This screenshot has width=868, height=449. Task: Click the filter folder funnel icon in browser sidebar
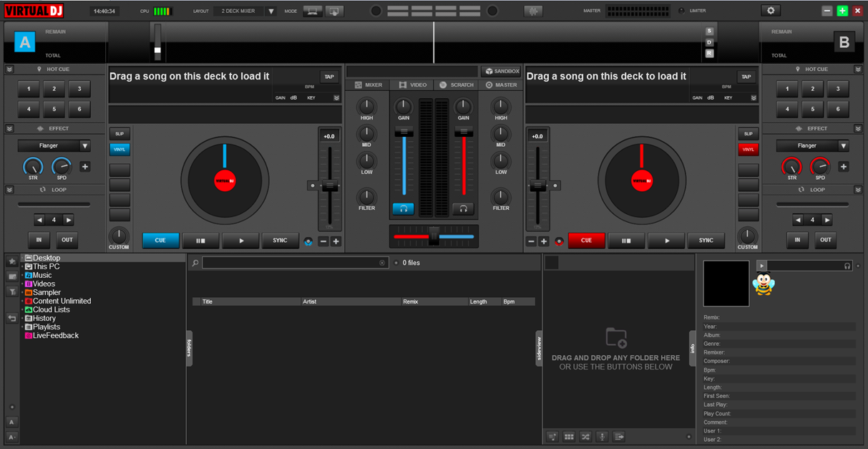(12, 291)
